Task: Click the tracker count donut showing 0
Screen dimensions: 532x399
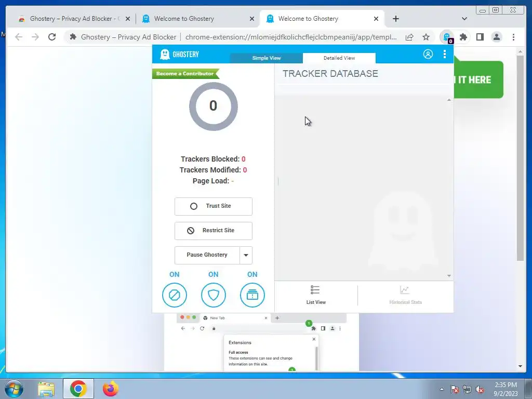Action: click(213, 106)
